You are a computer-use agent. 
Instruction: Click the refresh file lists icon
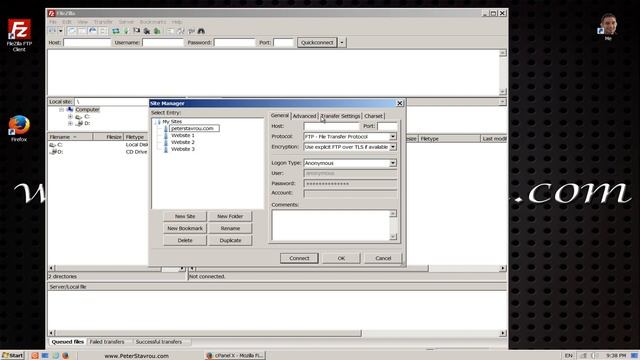[x=116, y=31]
